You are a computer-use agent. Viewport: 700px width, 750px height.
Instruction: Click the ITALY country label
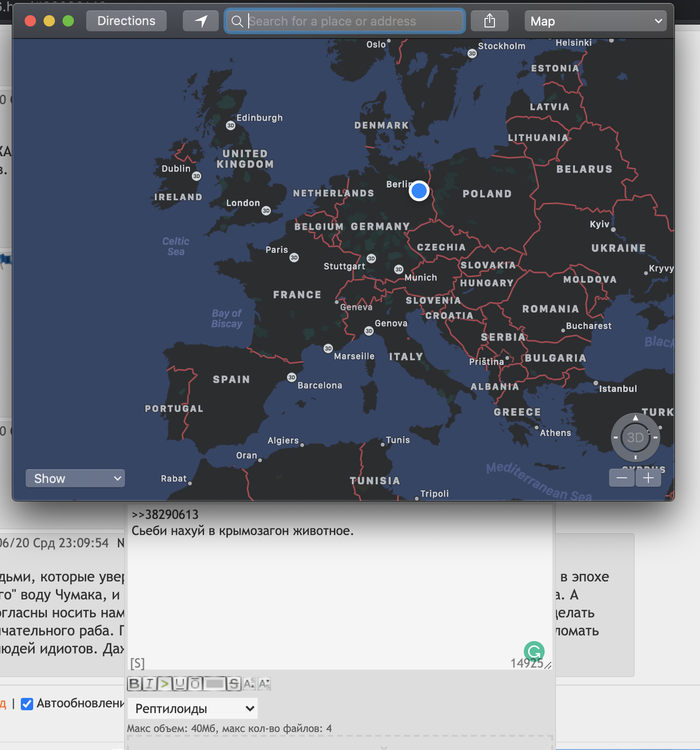(406, 357)
